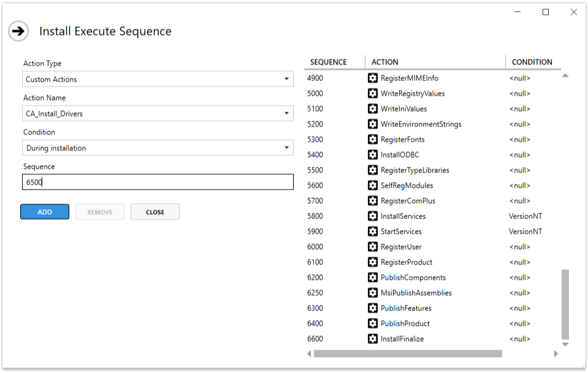Click the horizontal scrollbar left arrow

309,353
